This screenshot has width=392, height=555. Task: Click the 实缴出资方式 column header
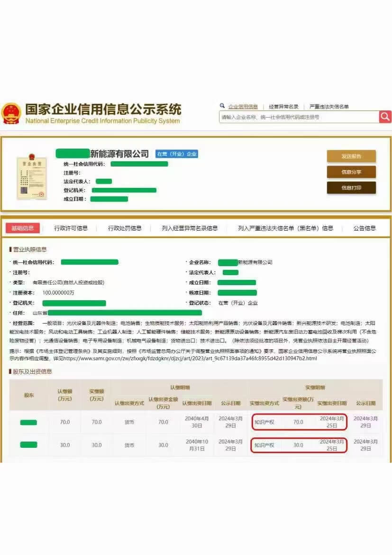[264, 403]
